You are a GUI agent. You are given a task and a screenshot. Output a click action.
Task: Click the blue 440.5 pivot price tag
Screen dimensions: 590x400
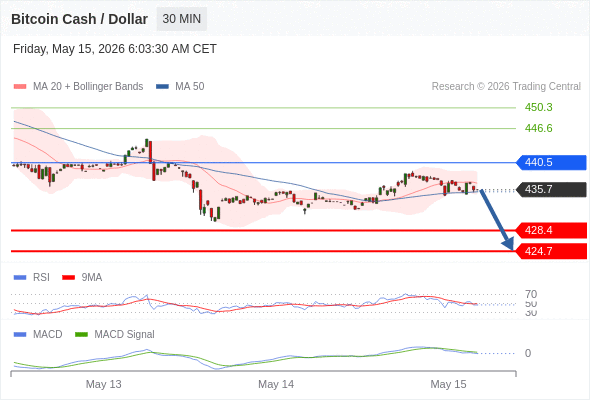(x=551, y=163)
